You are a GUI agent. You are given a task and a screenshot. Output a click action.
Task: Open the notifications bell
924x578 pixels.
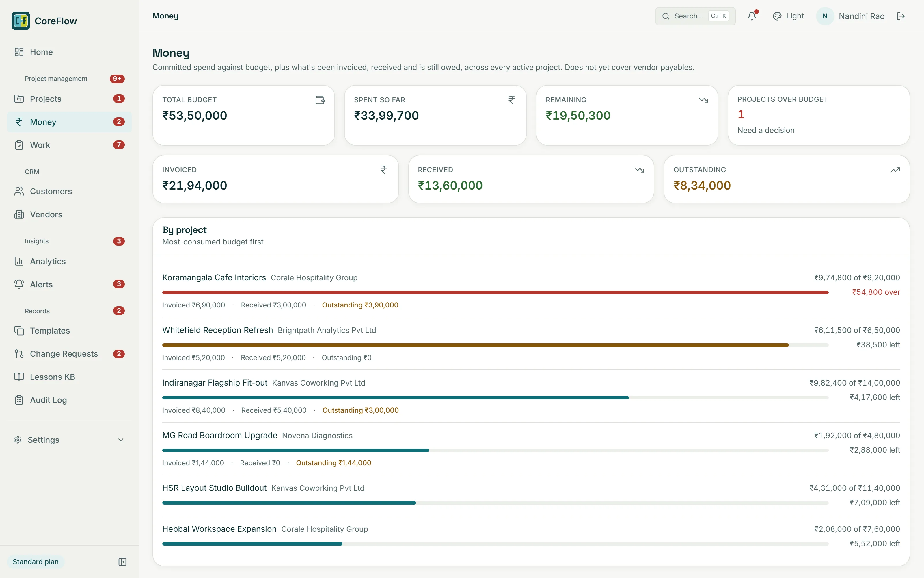(x=752, y=16)
